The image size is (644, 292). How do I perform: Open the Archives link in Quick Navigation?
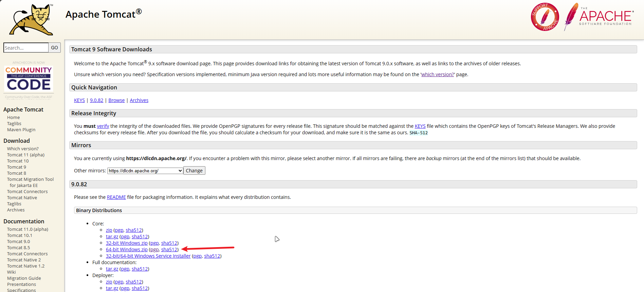139,100
